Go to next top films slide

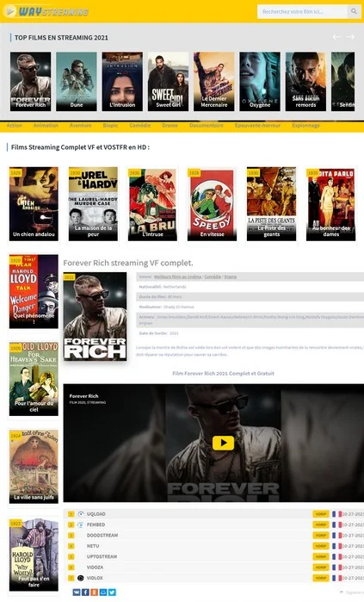350,37
